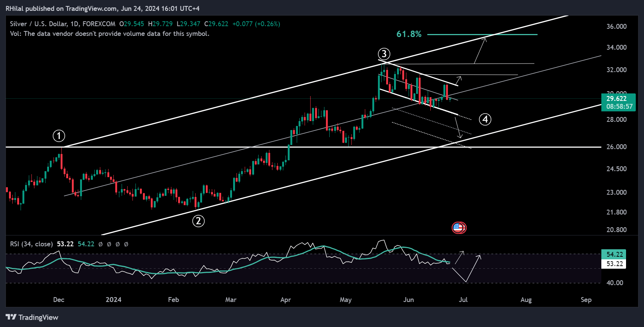The height and width of the screenshot is (327, 644).
Task: Click the close price C29.622 value
Action: coord(216,24)
